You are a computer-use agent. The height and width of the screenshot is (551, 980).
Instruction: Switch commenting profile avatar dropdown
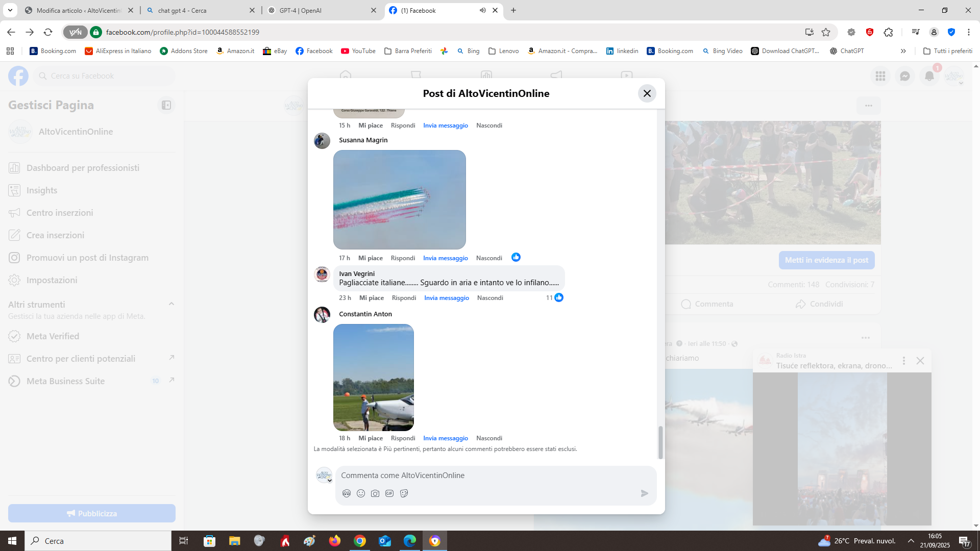tap(324, 475)
